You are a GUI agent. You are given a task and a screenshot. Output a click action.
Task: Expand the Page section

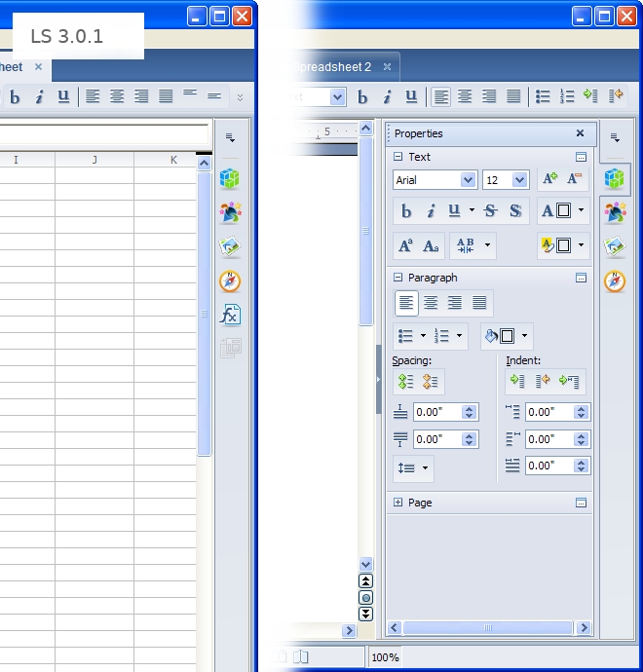point(397,503)
